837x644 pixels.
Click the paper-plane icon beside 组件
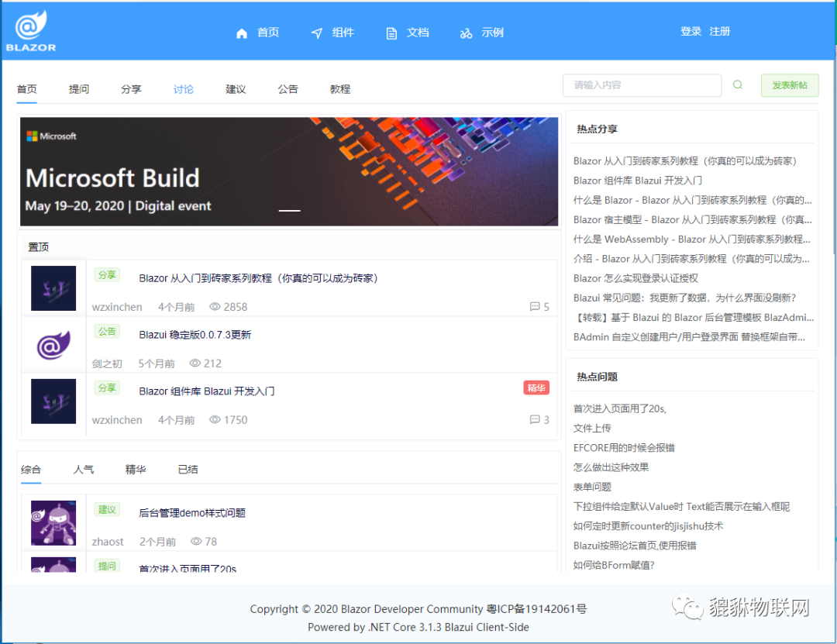coord(316,33)
